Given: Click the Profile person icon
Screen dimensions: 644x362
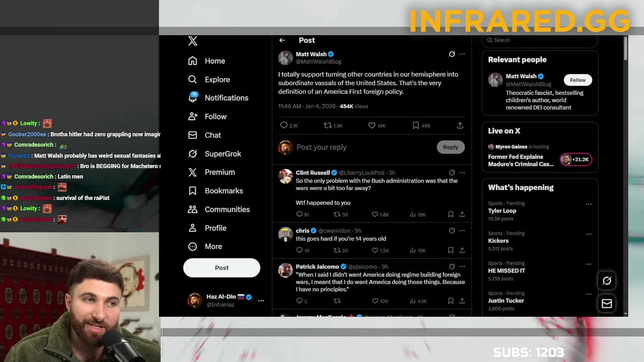Looking at the screenshot, I should [193, 228].
